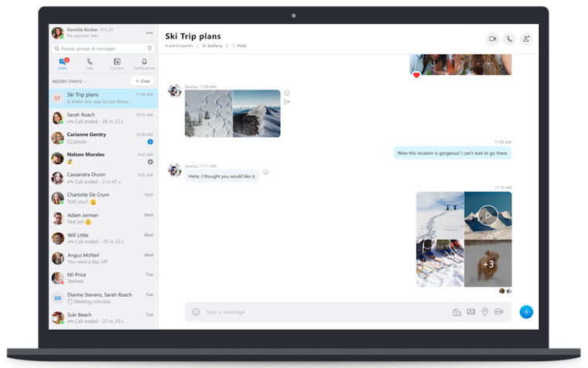
Task: Open the more options ellipsis menu
Action: tap(149, 33)
